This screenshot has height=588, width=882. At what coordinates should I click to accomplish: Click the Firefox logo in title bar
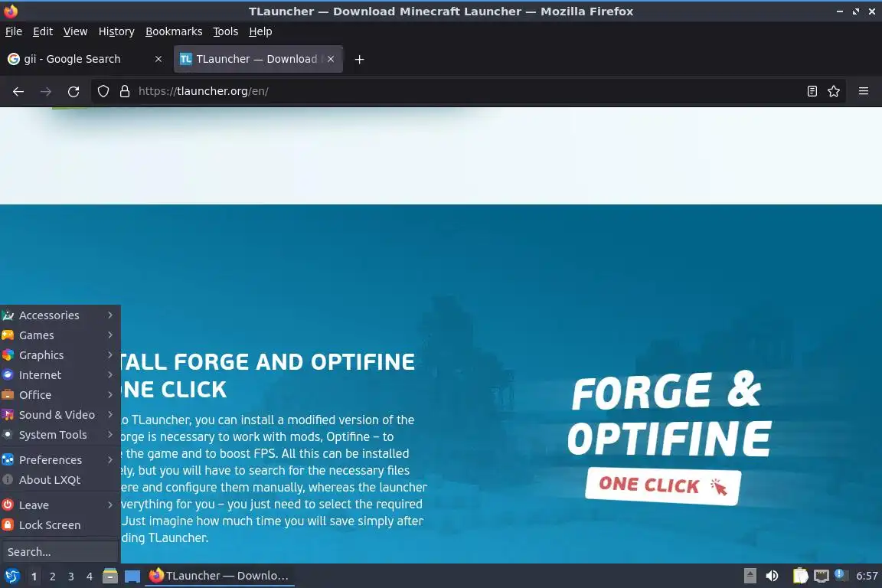coord(11,11)
